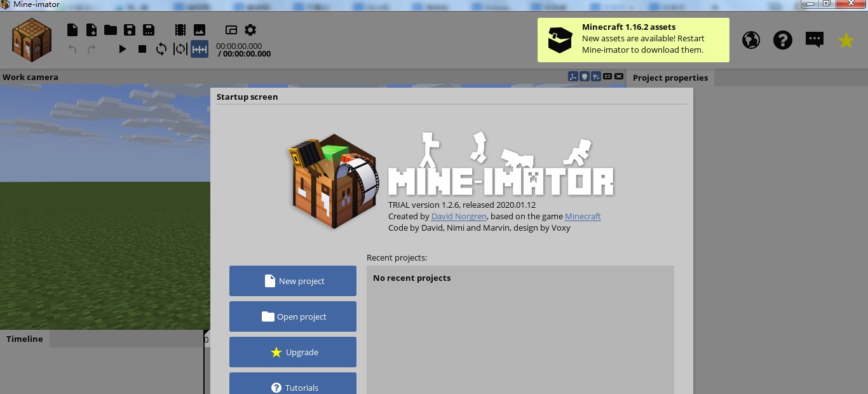Toggle timeline loop playback
This screenshot has width=868, height=394.
pyautogui.click(x=161, y=49)
